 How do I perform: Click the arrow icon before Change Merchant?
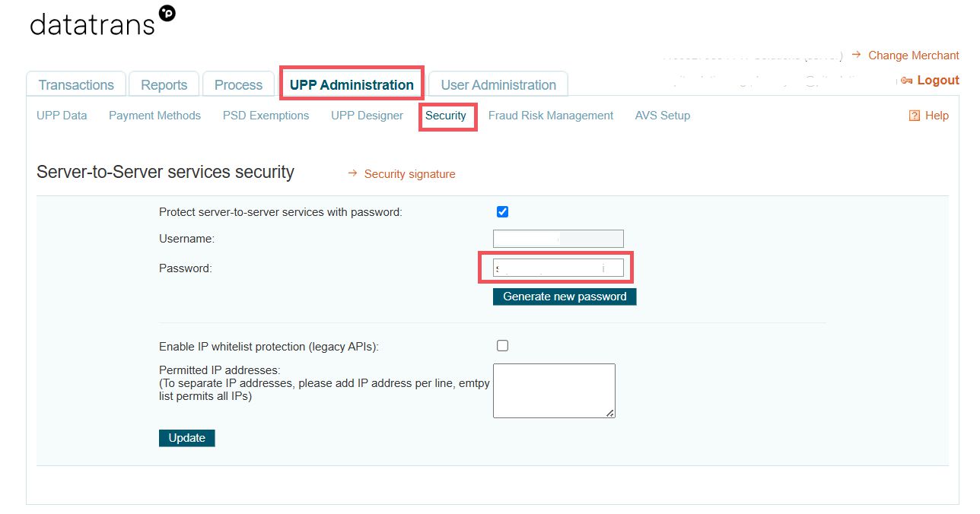pyautogui.click(x=856, y=55)
